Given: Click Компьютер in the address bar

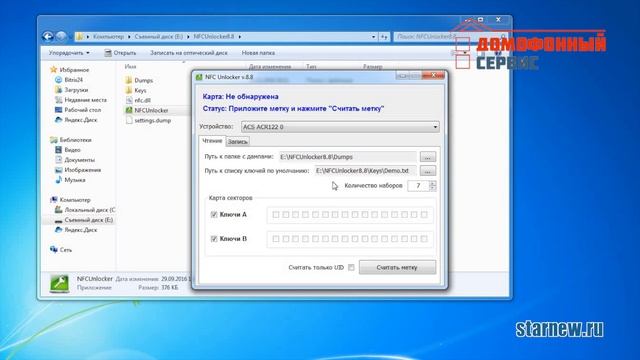Looking at the screenshot, I should click(x=108, y=37).
